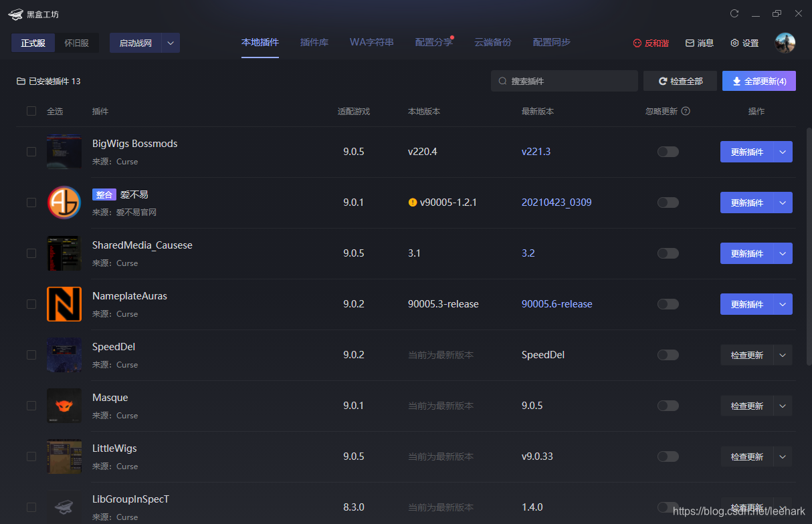This screenshot has width=812, height=524.
Task: Click the warning icon beside v90005-1.2.1
Action: coord(413,203)
